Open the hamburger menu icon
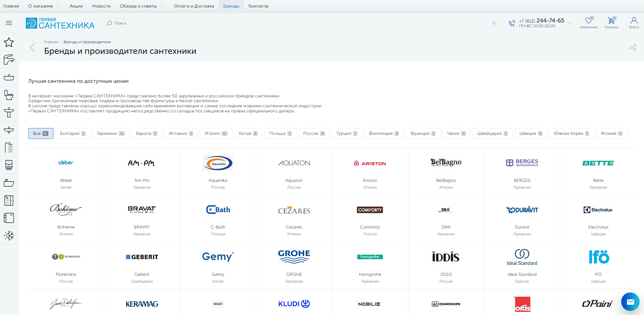644x315 pixels. [x=9, y=23]
